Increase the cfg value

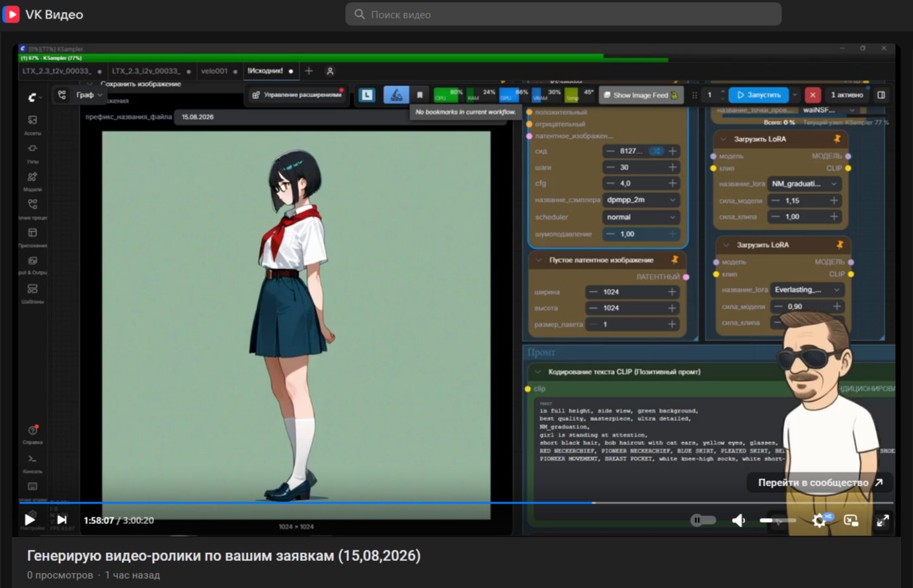click(672, 184)
